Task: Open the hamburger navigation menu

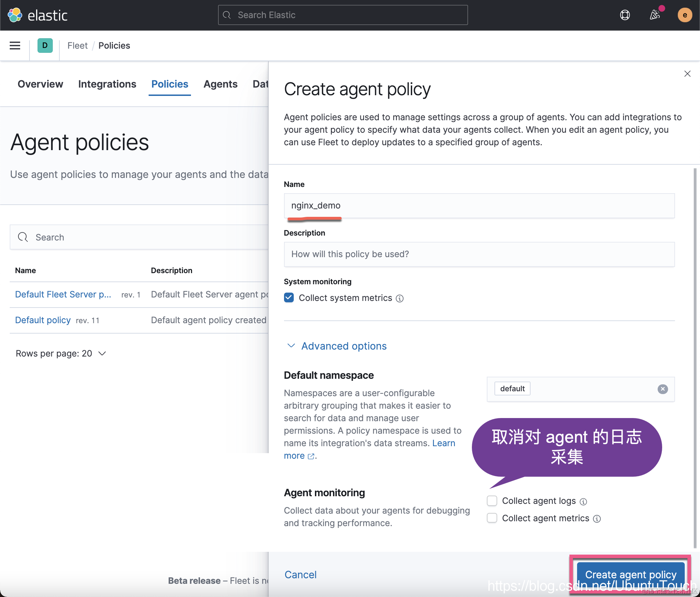Action: point(15,46)
